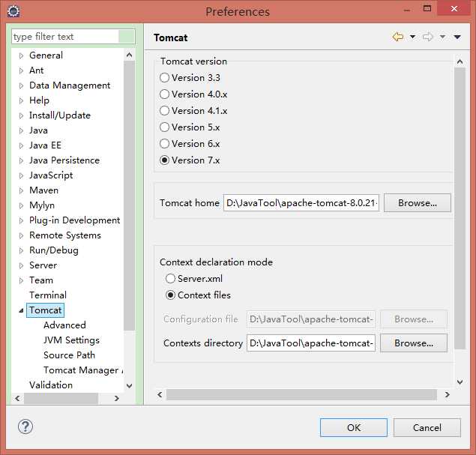Expand the Run/Debug node
476x455 pixels.
[x=21, y=250]
